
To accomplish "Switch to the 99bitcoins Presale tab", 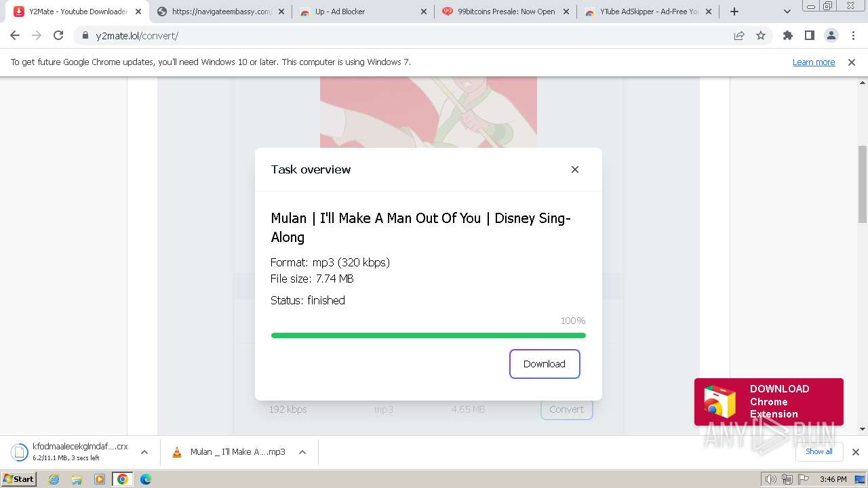I will pyautogui.click(x=506, y=12).
